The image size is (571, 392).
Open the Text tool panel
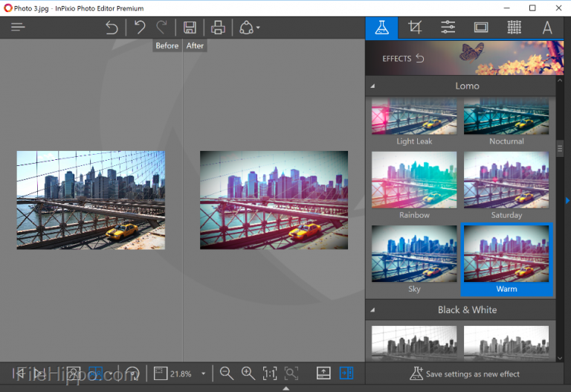click(547, 28)
